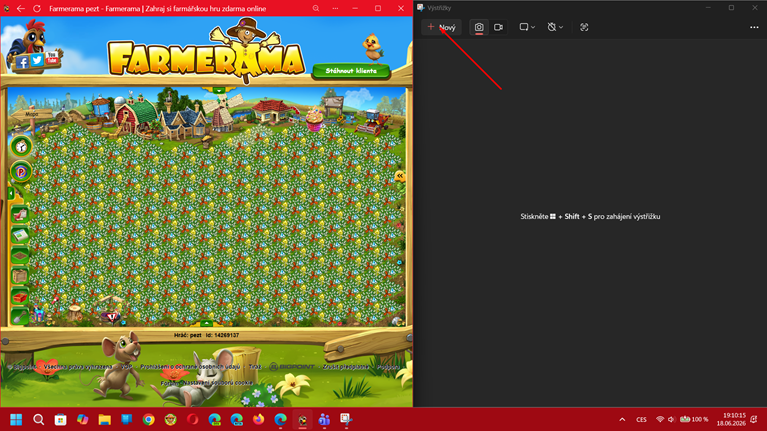Open Nastavení souborů cookie link

(218, 383)
